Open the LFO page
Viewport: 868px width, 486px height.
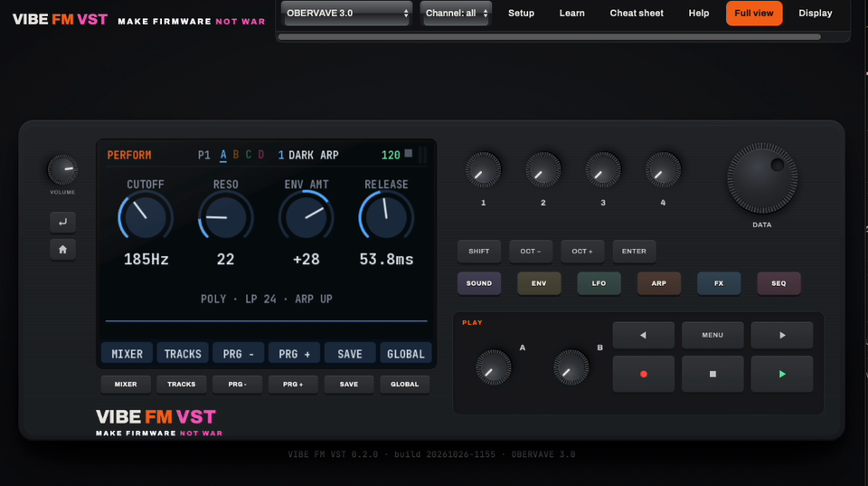click(x=599, y=283)
